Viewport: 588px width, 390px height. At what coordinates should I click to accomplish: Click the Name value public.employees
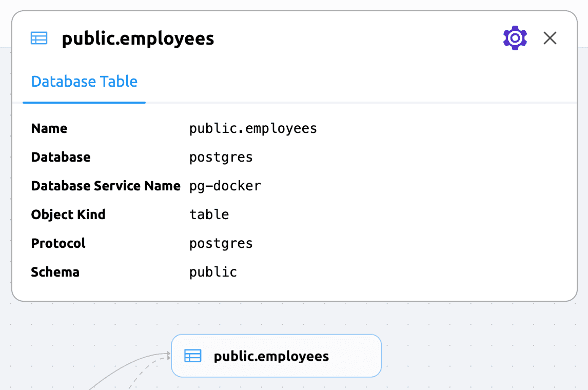point(253,128)
